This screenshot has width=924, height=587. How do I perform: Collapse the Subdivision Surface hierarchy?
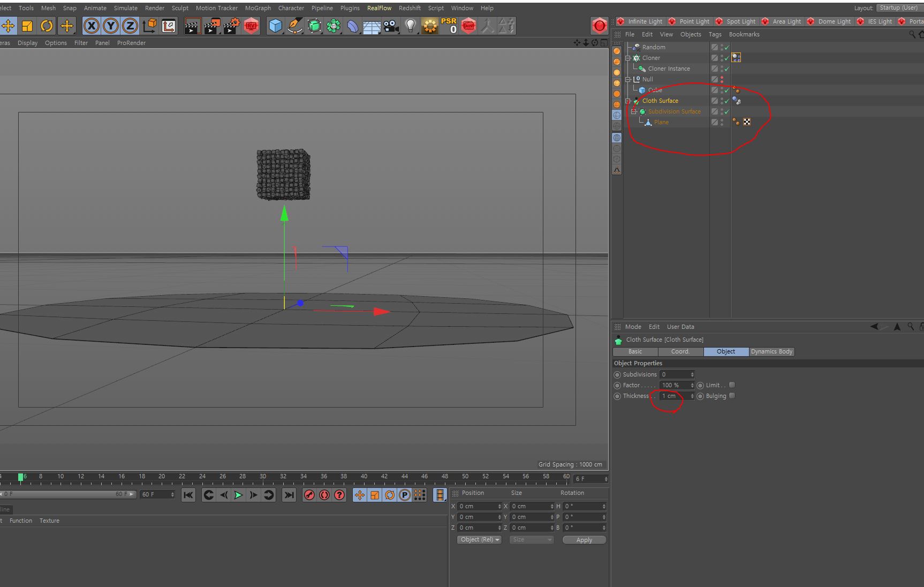[634, 111]
